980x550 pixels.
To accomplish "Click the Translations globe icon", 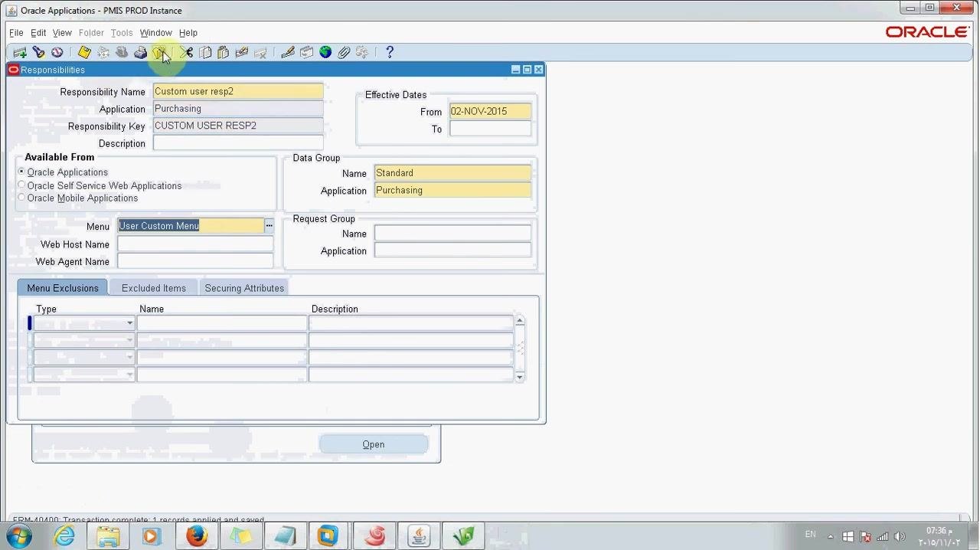I will click(325, 52).
